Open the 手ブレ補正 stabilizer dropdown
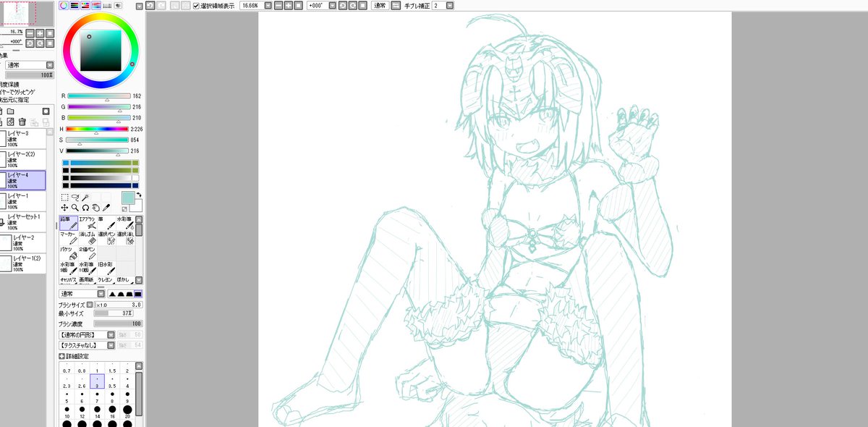Viewport: 868px width, 427px height. (x=450, y=5)
